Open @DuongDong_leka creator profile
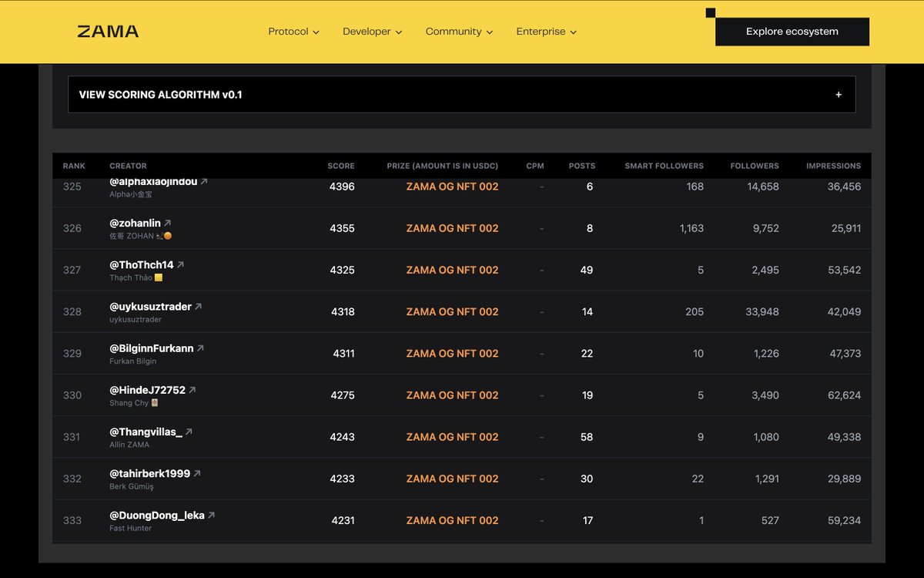924x578 pixels. (x=157, y=515)
